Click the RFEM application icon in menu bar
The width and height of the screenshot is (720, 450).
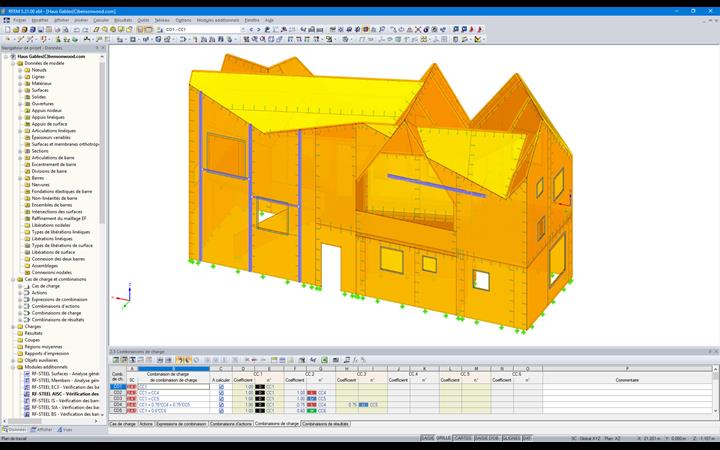click(6, 20)
